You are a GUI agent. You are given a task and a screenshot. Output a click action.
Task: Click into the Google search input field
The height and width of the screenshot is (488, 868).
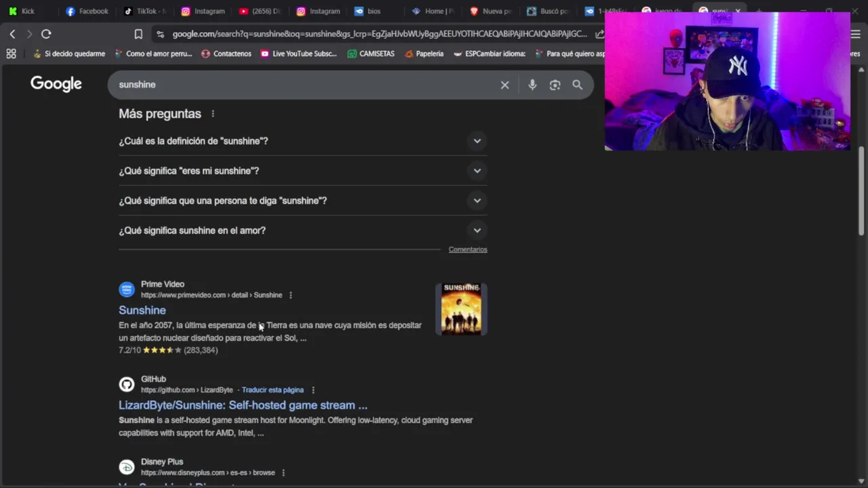pyautogui.click(x=305, y=85)
